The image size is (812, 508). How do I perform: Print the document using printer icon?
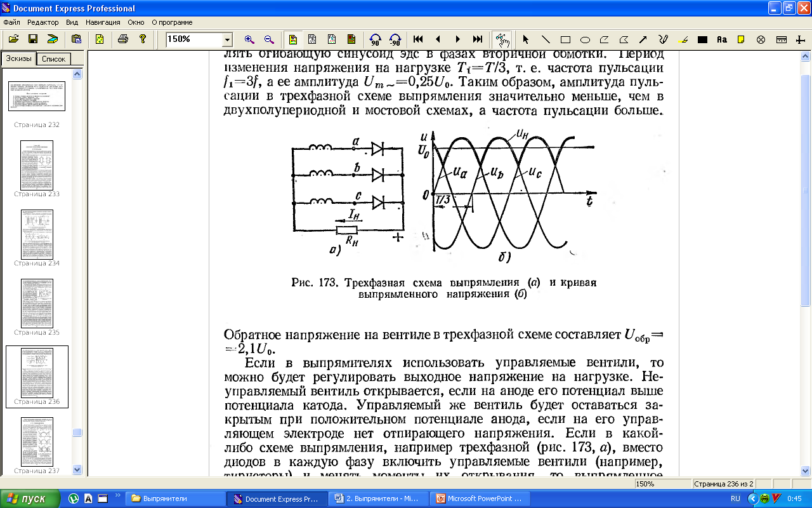pos(123,39)
